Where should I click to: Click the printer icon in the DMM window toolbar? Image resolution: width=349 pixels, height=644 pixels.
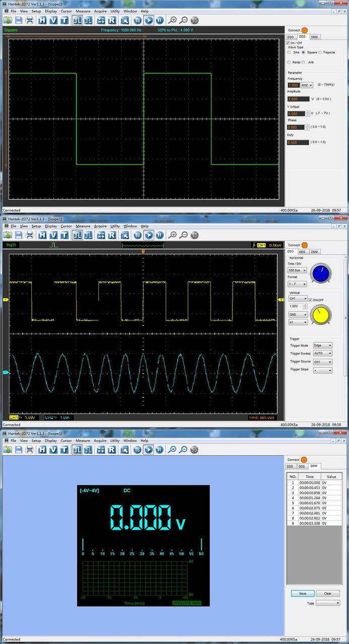point(30,449)
